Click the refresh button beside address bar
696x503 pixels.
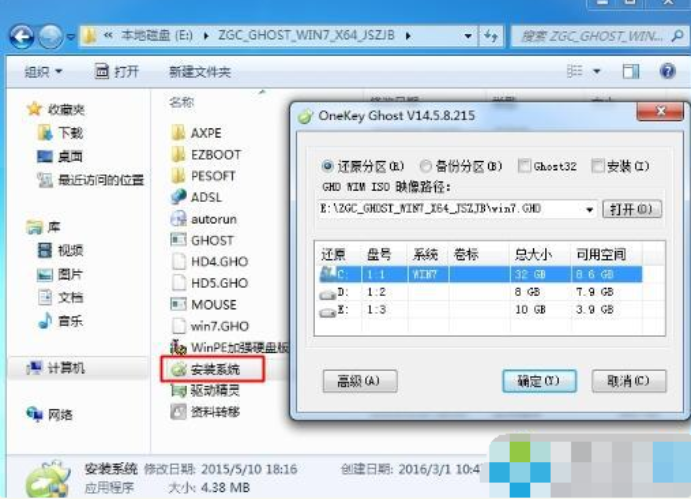(490, 36)
